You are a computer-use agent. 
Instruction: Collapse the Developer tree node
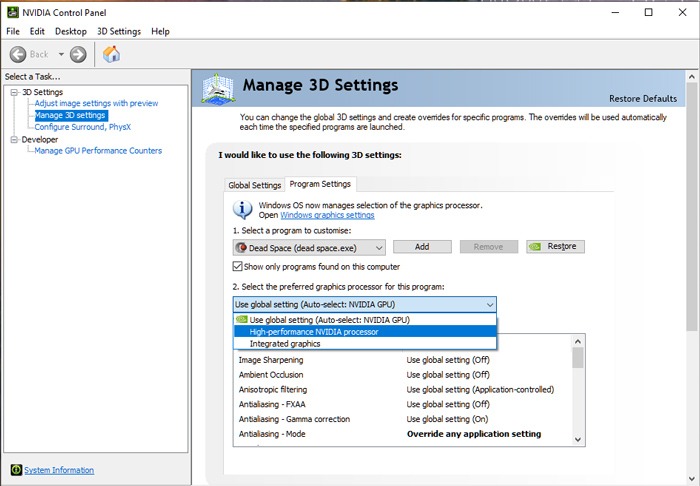(x=14, y=139)
